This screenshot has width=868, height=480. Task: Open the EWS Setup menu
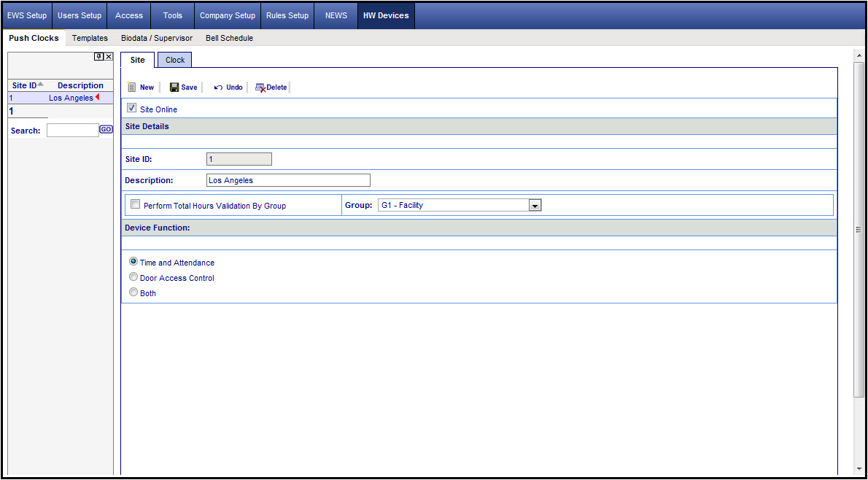pos(27,15)
